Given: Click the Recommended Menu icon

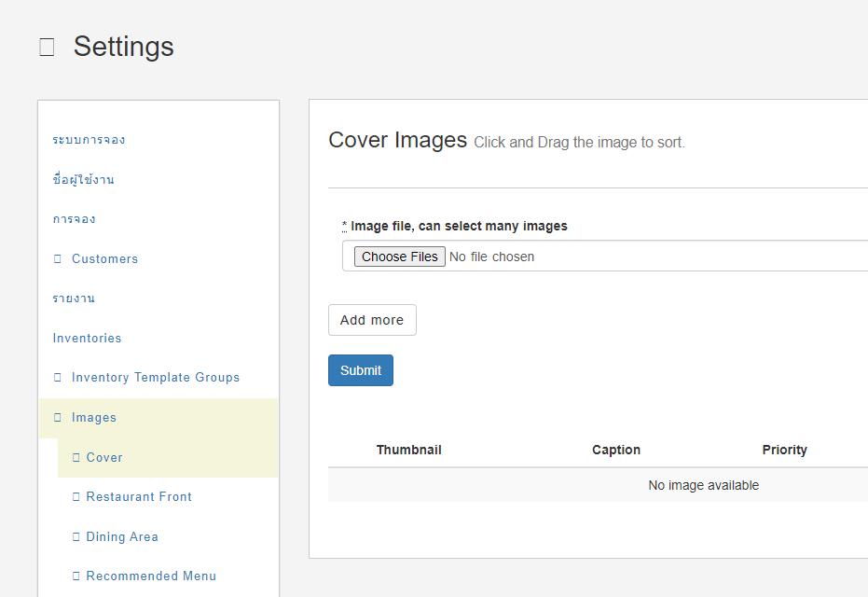Looking at the screenshot, I should [x=76, y=576].
